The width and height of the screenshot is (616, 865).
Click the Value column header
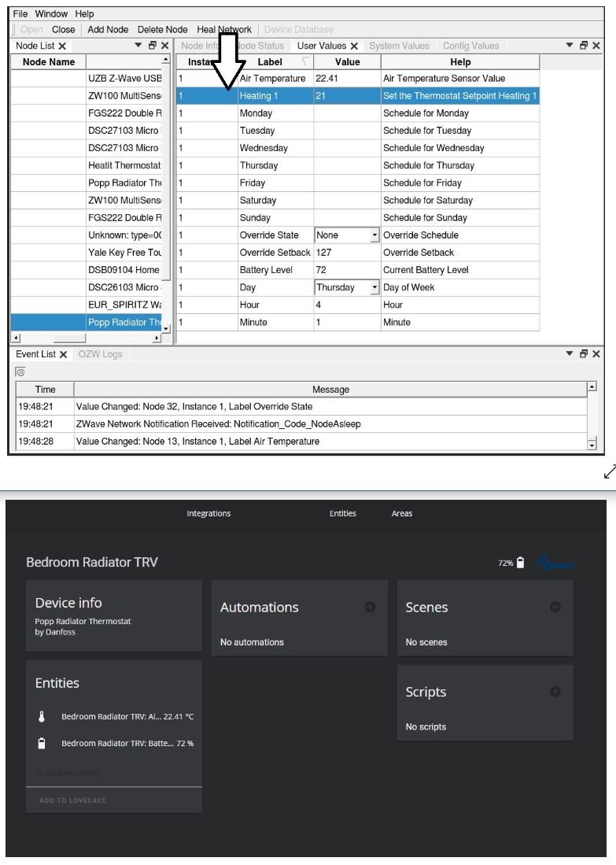click(348, 62)
